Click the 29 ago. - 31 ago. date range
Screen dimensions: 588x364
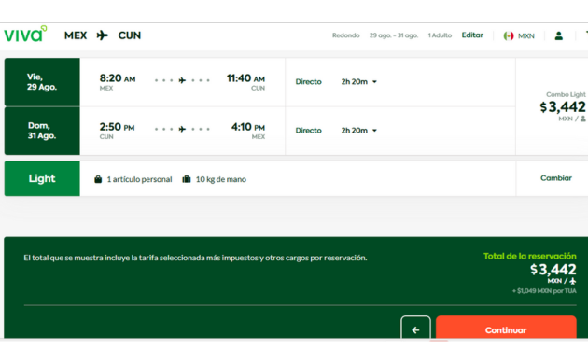[x=393, y=35]
